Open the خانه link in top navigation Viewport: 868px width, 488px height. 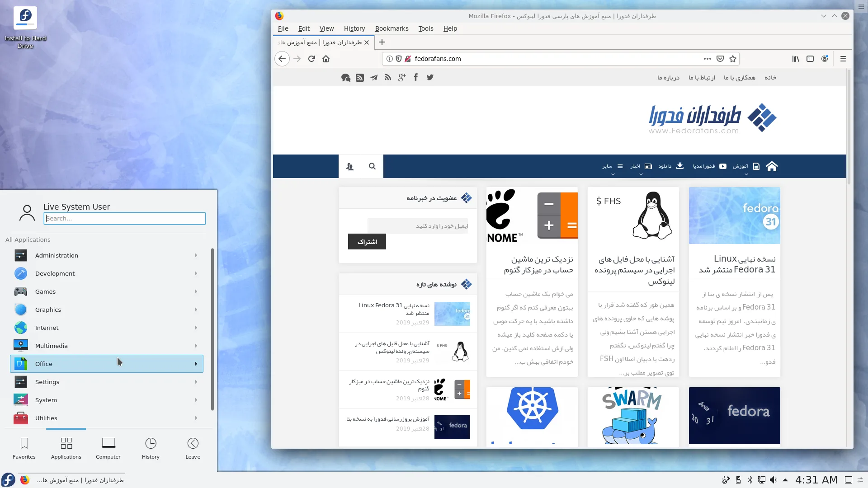[770, 78]
